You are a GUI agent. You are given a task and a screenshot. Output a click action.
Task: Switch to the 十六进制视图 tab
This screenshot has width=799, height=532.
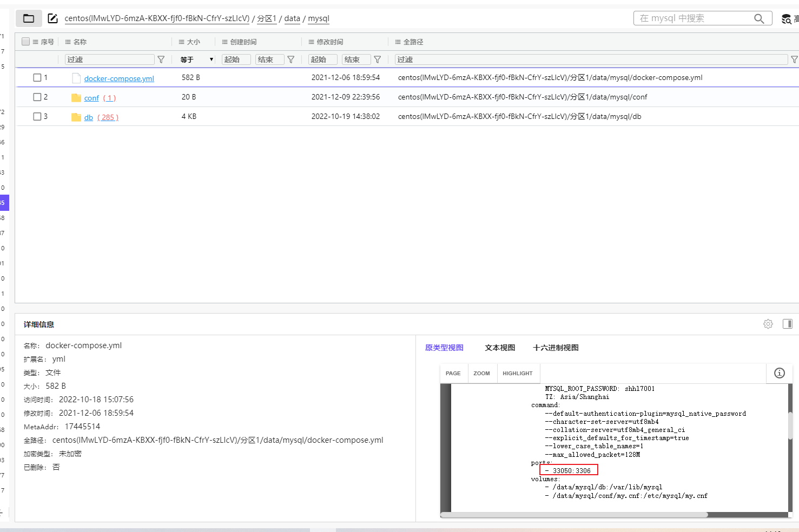556,348
